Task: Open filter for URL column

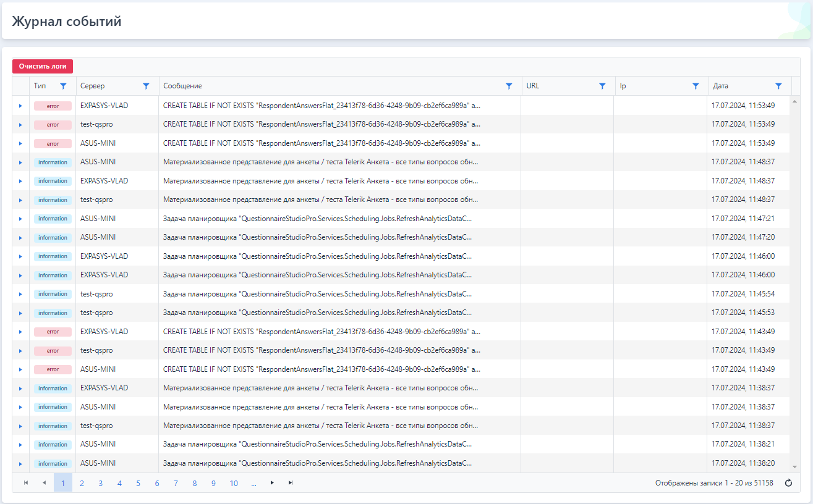Action: [x=602, y=86]
